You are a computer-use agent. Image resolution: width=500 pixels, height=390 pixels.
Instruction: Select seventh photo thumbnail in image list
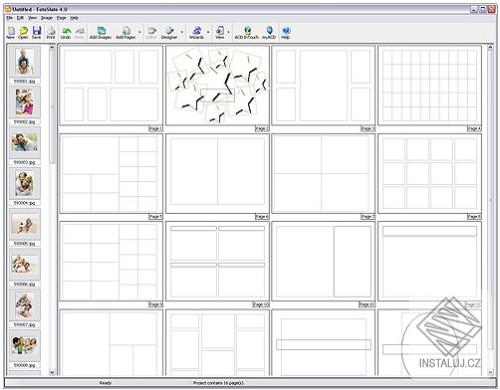[x=25, y=305]
